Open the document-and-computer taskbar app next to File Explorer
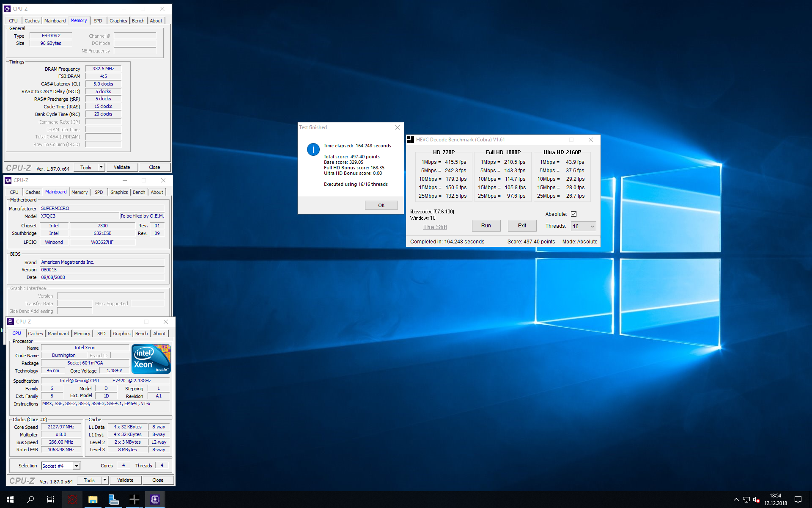Image resolution: width=812 pixels, height=508 pixels. pos(114,500)
